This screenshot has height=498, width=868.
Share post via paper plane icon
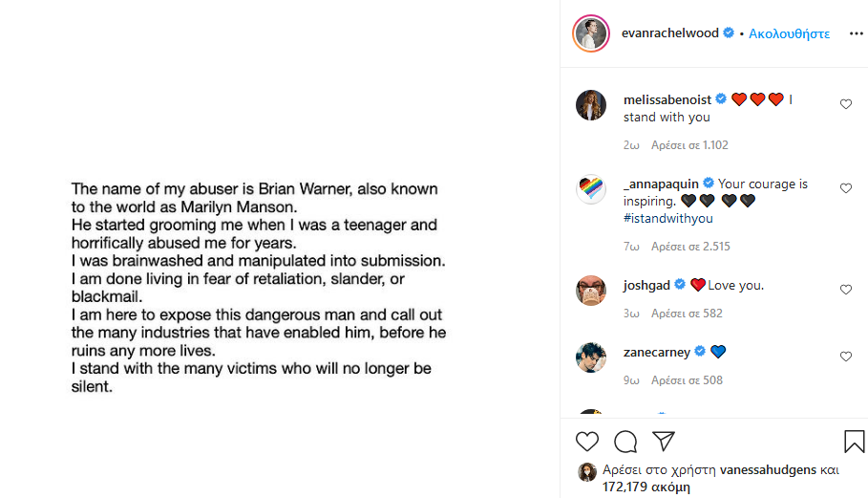pos(664,441)
